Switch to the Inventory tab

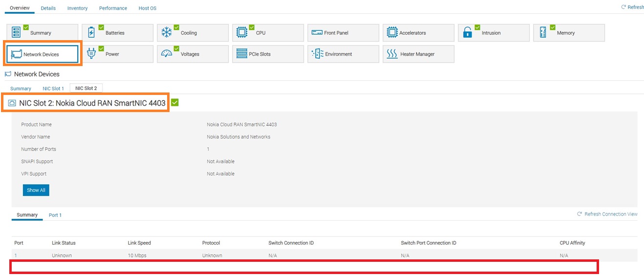[78, 8]
